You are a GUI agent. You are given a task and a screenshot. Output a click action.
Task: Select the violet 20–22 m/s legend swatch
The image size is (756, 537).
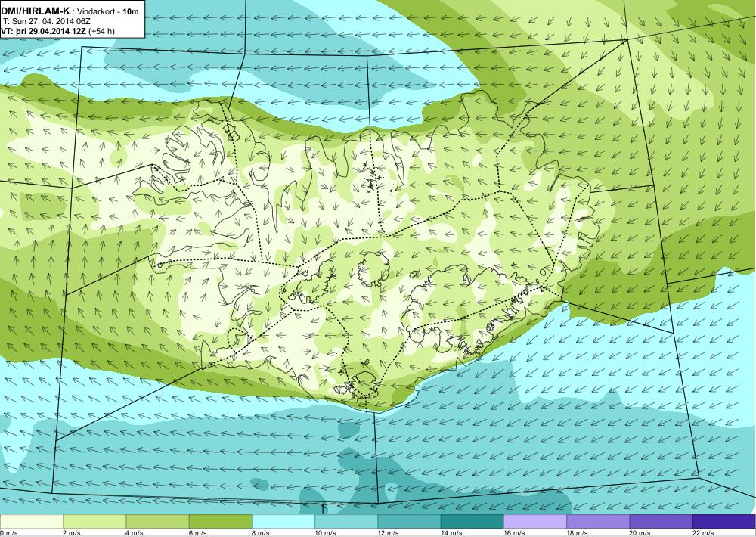coord(661,522)
